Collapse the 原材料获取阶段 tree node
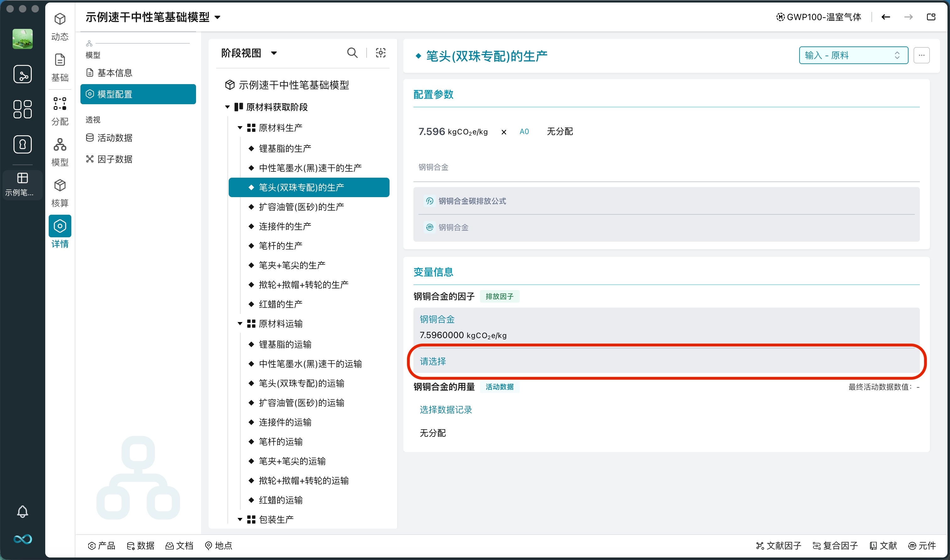This screenshot has height=560, width=950. 227,107
